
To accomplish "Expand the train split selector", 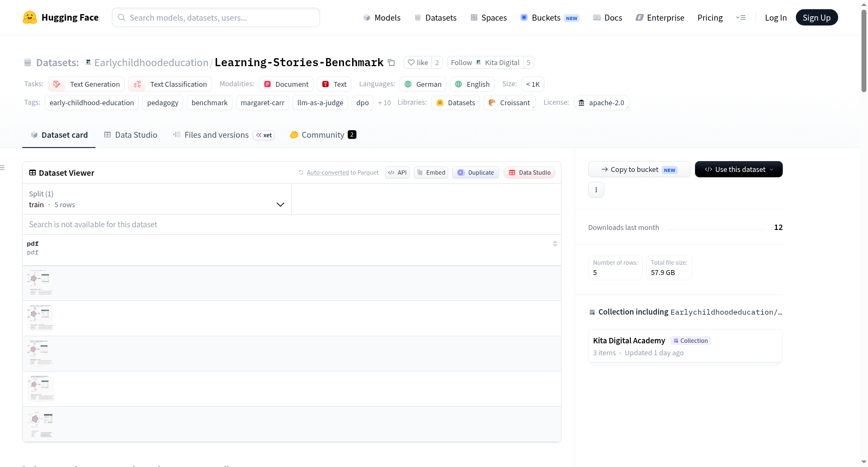I will (x=157, y=199).
